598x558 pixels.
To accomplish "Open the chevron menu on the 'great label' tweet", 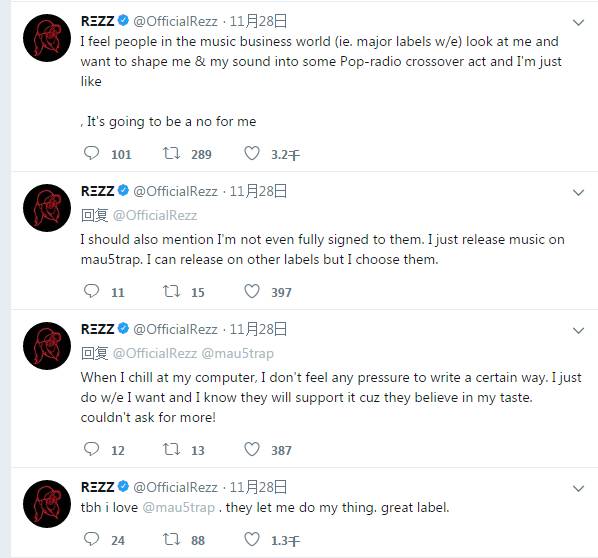I will point(579,489).
